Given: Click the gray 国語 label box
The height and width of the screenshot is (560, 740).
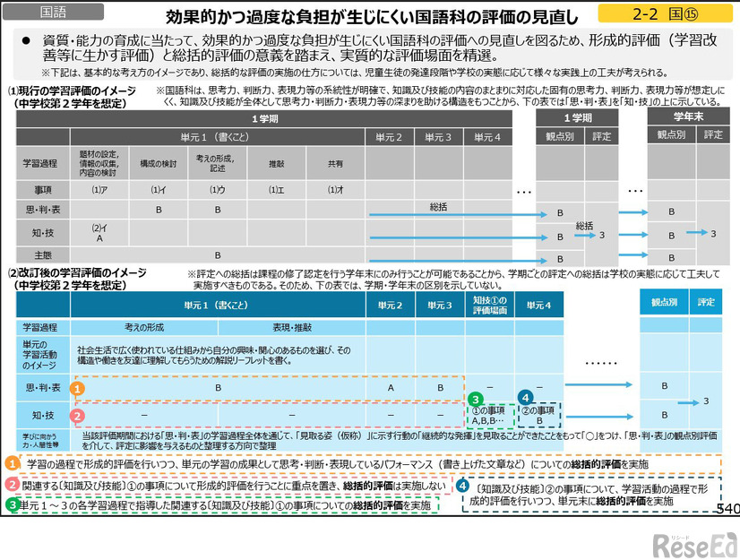Looking at the screenshot, I should point(53,12).
